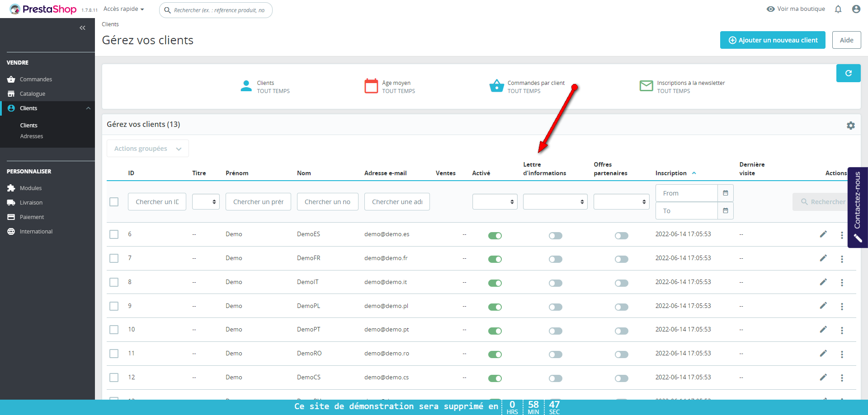Click the refresh KPI button

[x=848, y=73]
